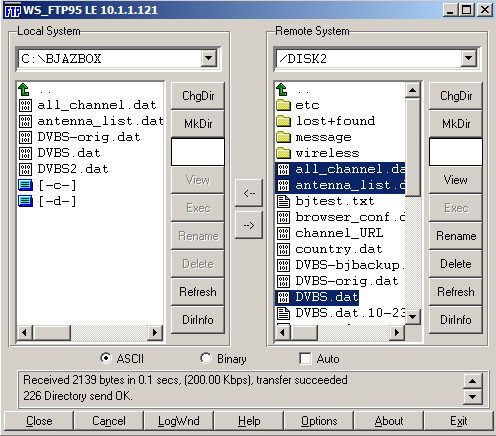496x436 pixels.
Task: Click remote list scroll-up arrow
Action: click(x=413, y=90)
